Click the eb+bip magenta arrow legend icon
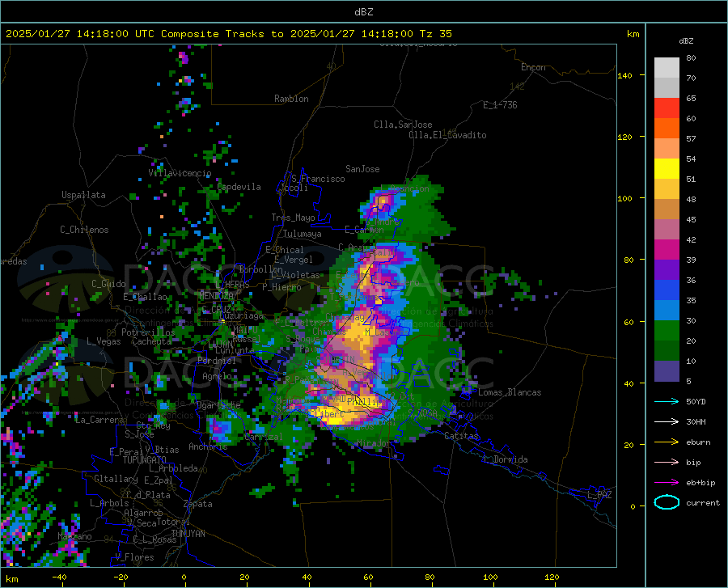This screenshot has height=588, width=728. coord(667,483)
